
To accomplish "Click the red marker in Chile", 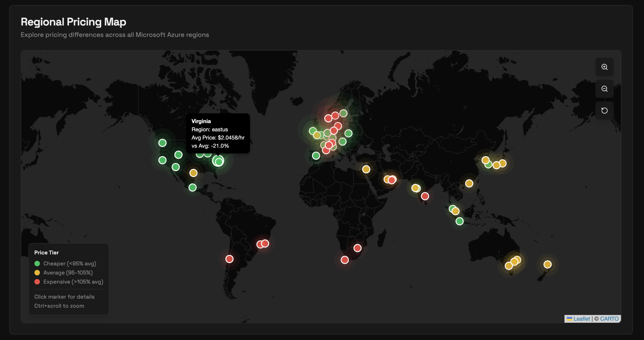I will 229,259.
